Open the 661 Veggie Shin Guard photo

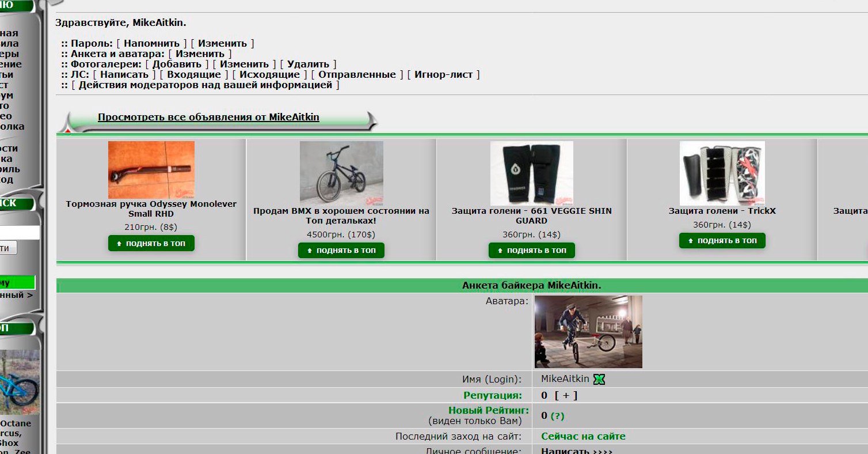tap(531, 173)
